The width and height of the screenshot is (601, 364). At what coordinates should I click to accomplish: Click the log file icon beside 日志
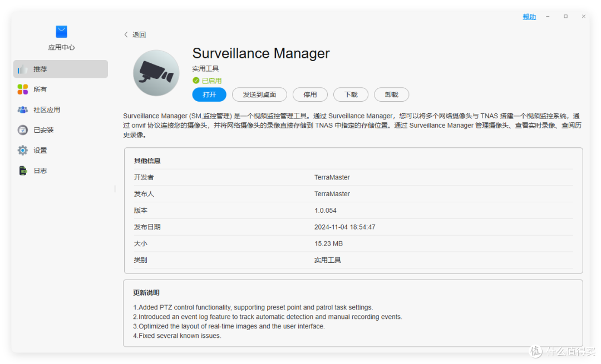click(x=23, y=171)
